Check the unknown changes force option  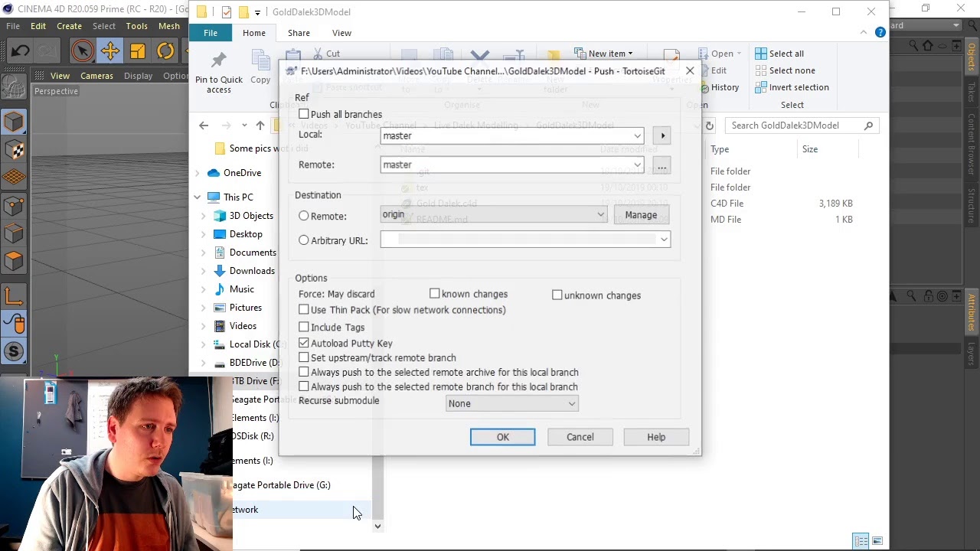point(557,295)
